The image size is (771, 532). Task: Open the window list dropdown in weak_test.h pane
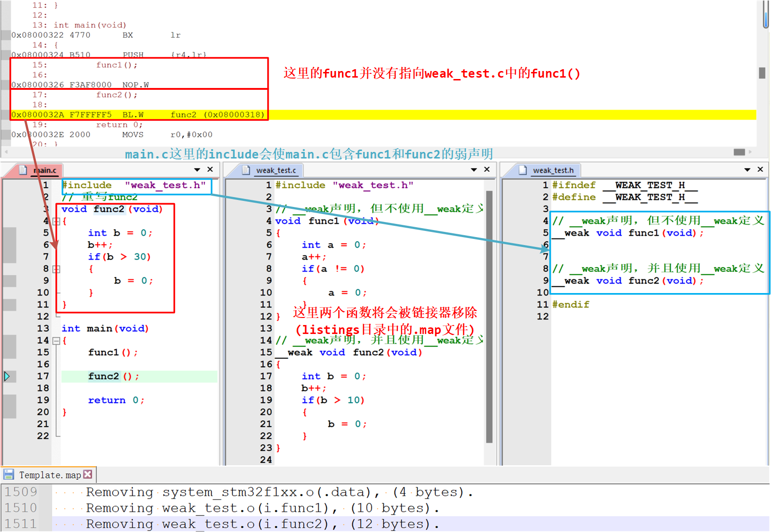click(x=747, y=170)
